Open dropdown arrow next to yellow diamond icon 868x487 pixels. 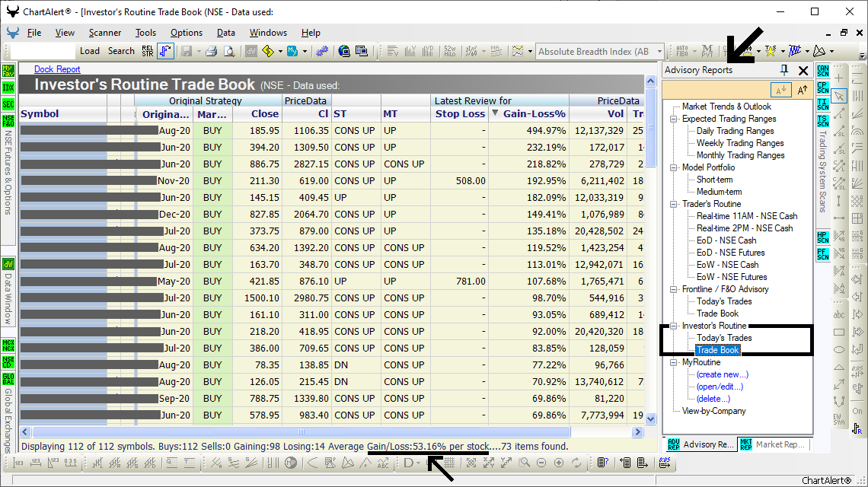point(280,52)
